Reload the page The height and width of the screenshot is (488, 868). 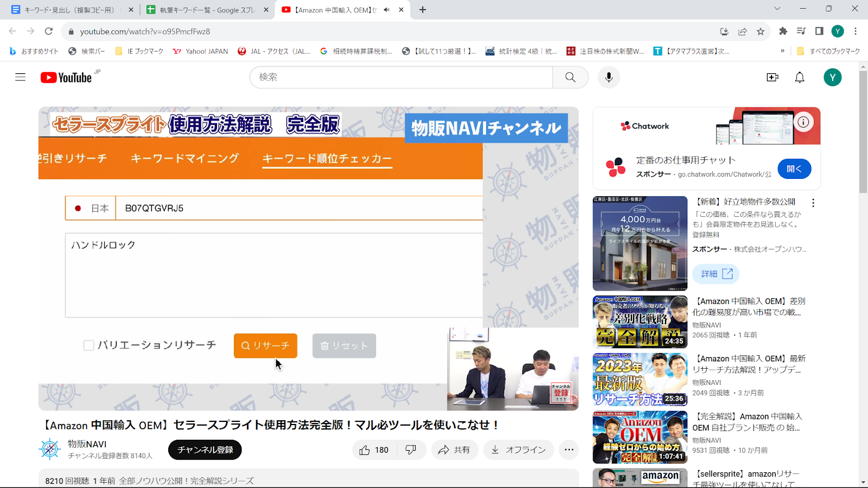[49, 31]
